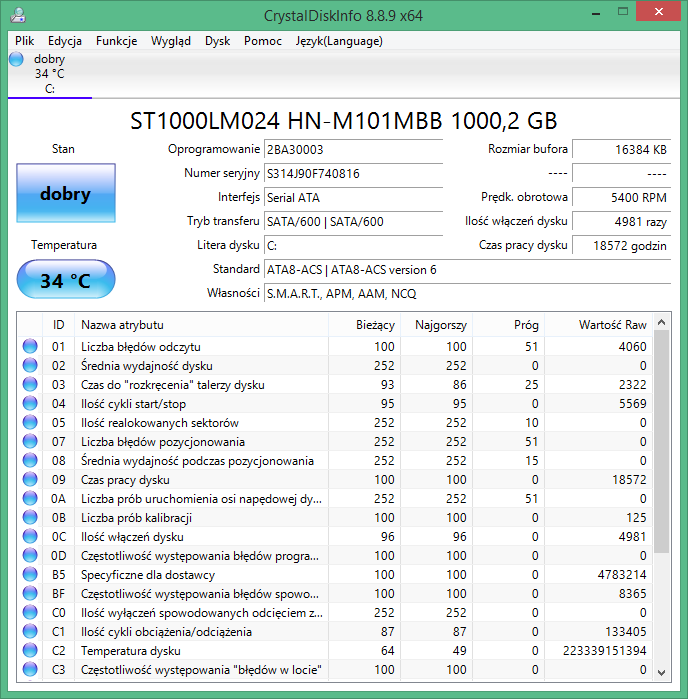688x699 pixels.
Task: Click the Interfejs field Serial ATA
Action: [353, 197]
